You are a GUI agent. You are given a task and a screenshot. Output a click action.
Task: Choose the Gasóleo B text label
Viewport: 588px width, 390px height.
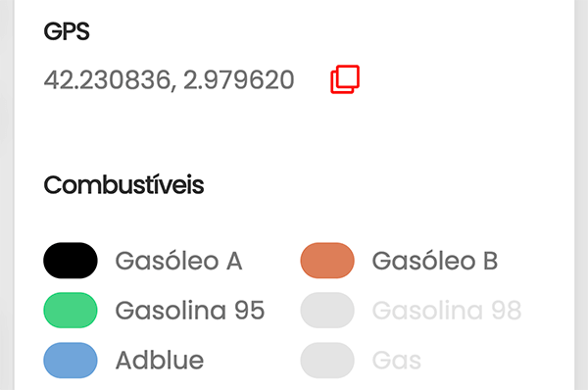(435, 261)
